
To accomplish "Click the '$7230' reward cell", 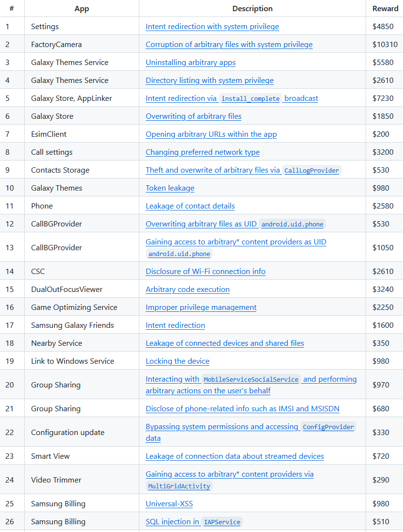I will [x=385, y=98].
